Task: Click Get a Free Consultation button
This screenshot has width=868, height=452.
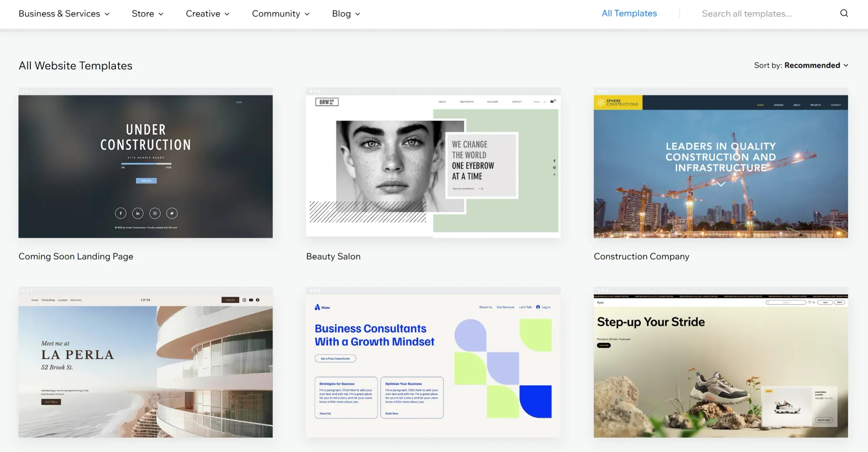Action: tap(335, 358)
